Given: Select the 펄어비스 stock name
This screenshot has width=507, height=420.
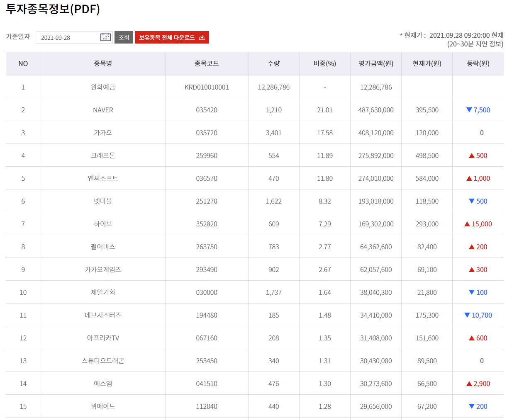Looking at the screenshot, I should [x=103, y=247].
